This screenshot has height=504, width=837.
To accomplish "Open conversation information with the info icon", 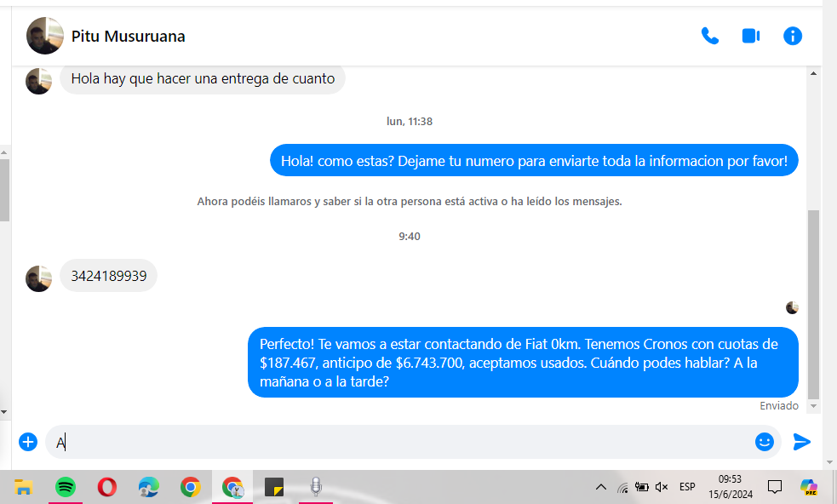I will [x=792, y=36].
